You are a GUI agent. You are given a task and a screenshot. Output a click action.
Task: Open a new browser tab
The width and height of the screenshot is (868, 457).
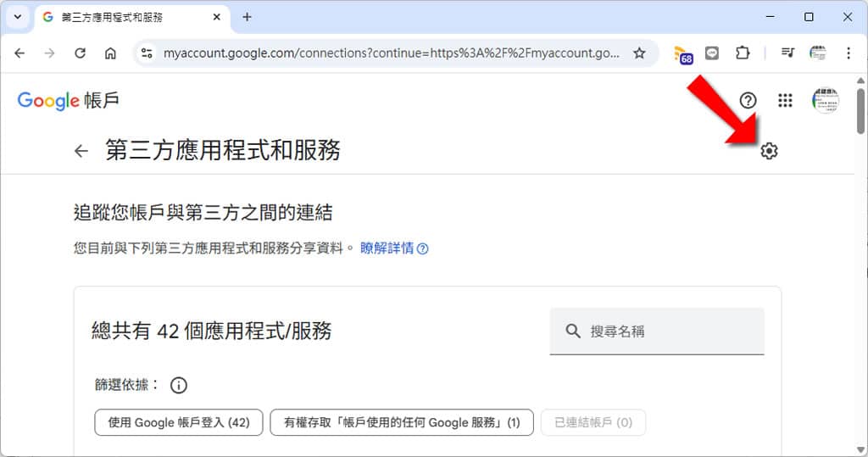[x=247, y=17]
